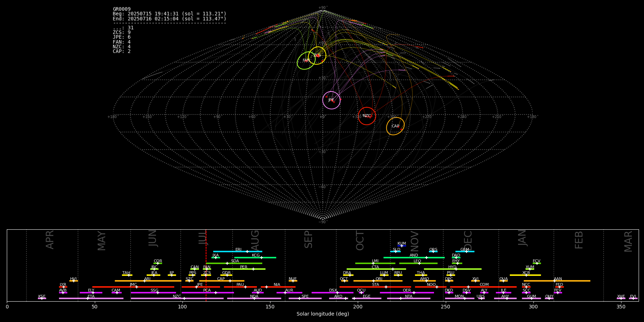Click the AUG month label
Viewport: 644px width, 322px height.
click(x=255, y=240)
